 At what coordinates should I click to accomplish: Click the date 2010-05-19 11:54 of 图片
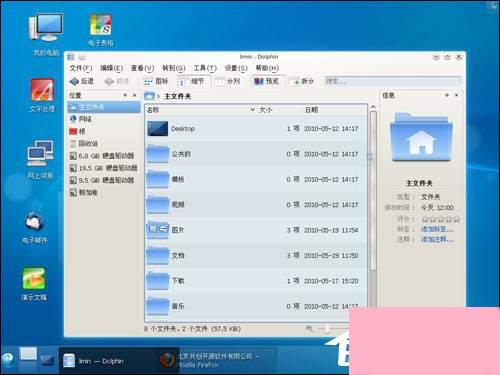[x=331, y=230]
